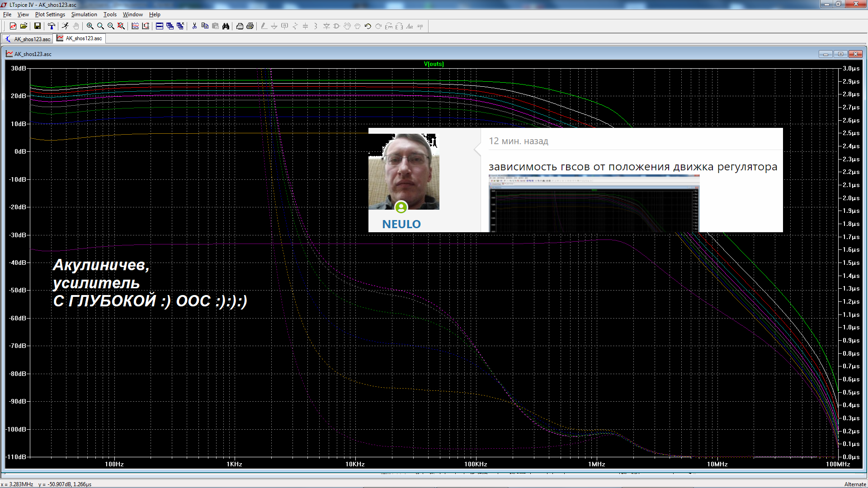Click the NEULO username link
Image resolution: width=868 pixels, height=488 pixels.
pyautogui.click(x=401, y=224)
